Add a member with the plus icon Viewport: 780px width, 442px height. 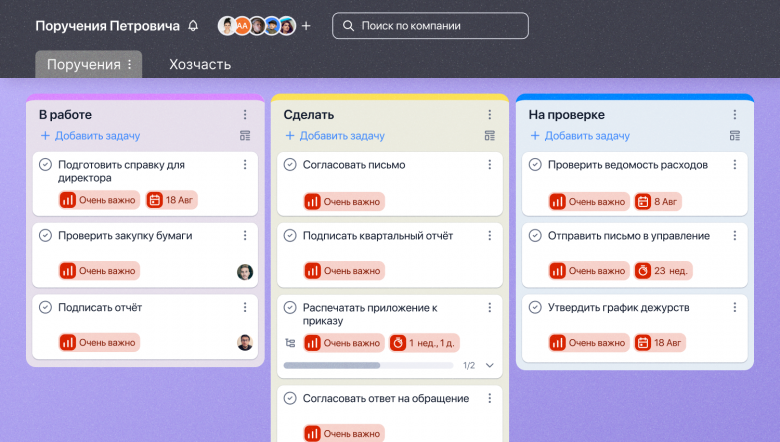(x=306, y=26)
